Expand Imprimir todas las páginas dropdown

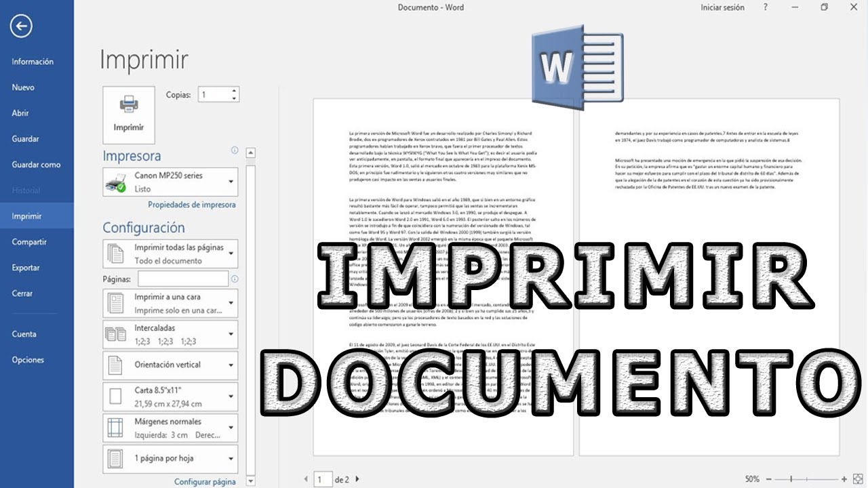click(170, 253)
